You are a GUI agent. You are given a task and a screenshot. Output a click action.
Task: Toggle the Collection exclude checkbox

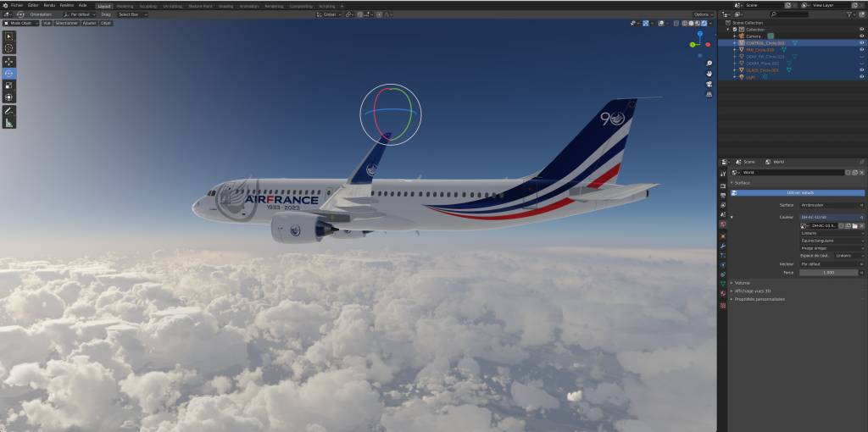tap(735, 30)
